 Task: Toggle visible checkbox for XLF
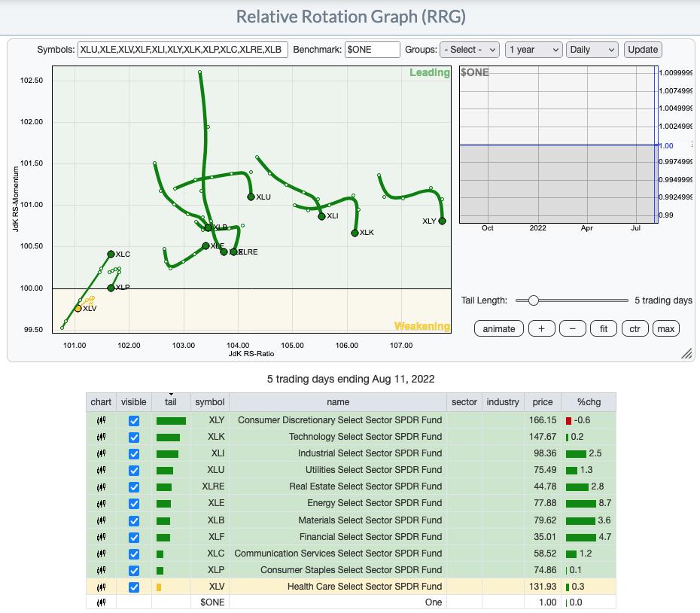(x=134, y=538)
